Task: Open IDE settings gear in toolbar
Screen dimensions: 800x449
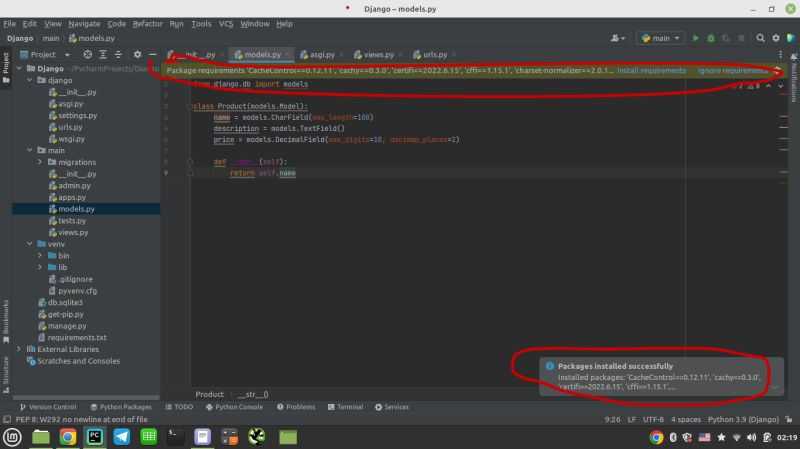Action: (x=776, y=38)
